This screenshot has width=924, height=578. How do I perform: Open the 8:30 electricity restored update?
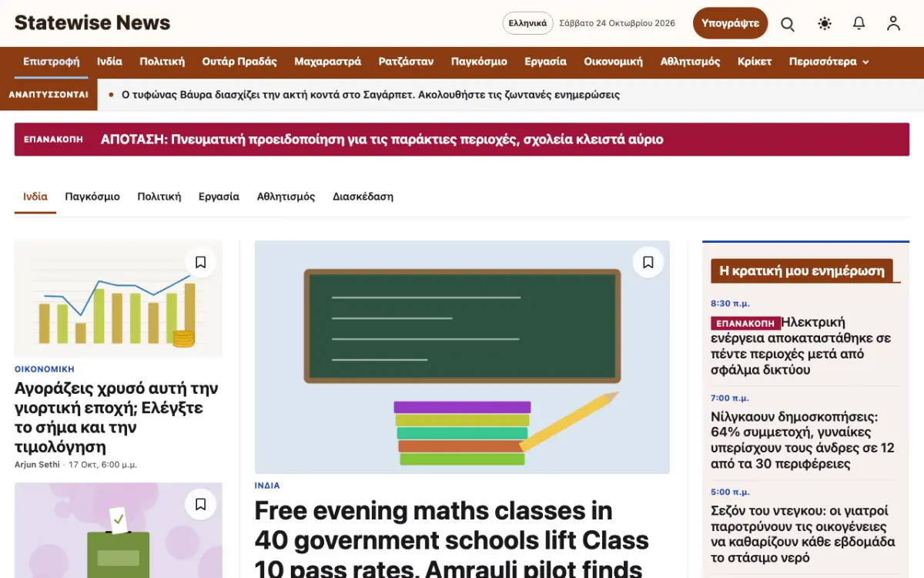[x=801, y=346]
